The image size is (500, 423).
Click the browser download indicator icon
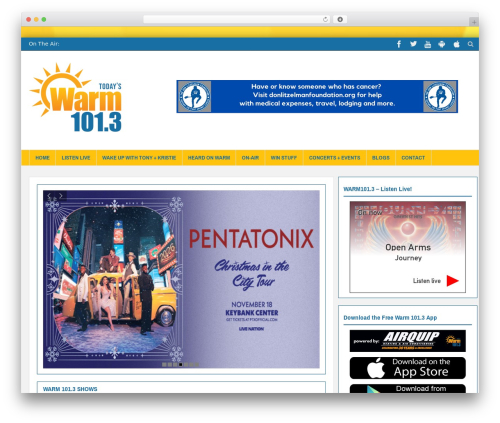pyautogui.click(x=340, y=19)
